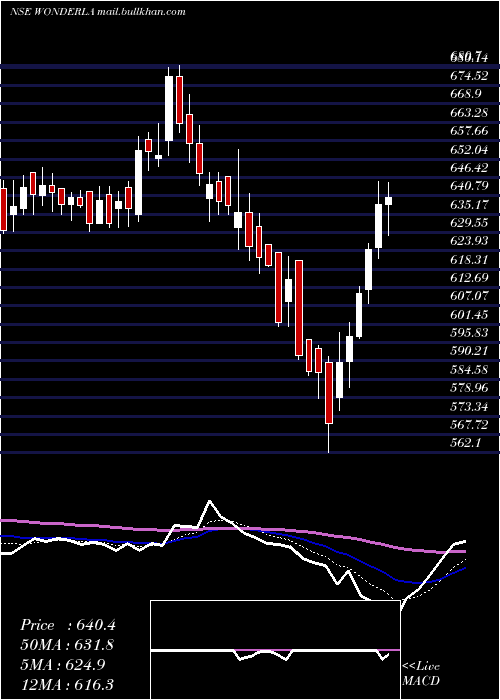Click the 629.55 price axis label

469,223
